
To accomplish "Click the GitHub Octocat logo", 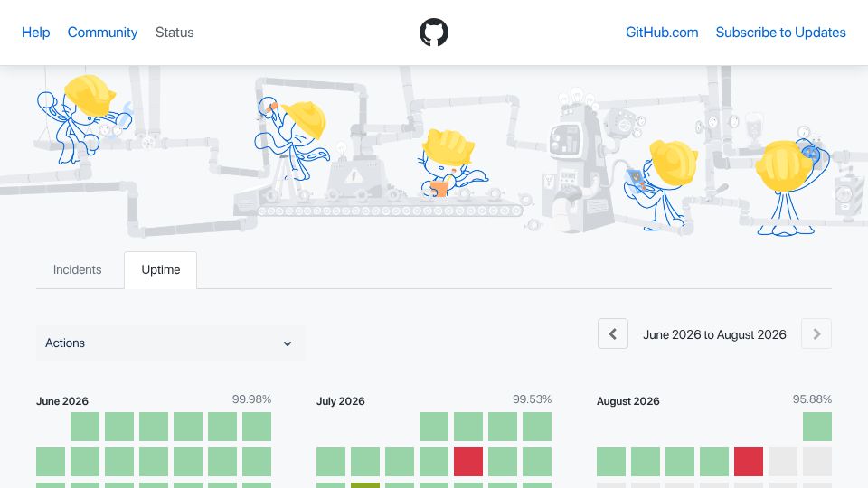I will (x=433, y=33).
